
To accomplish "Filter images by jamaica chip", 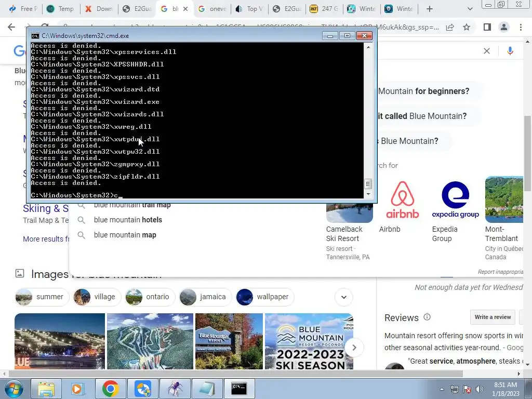I will tap(205, 297).
